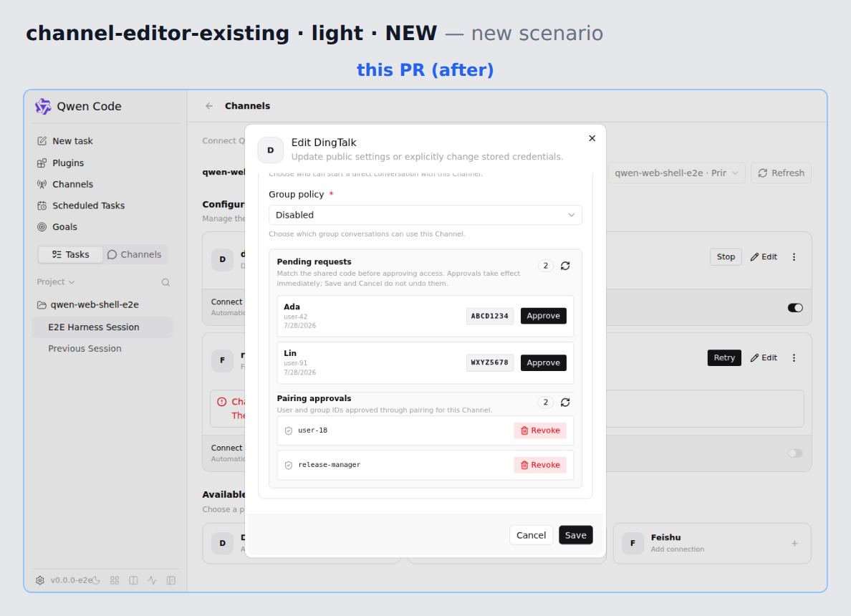Open more options for the DingTalk channel row
The height and width of the screenshot is (616, 851).
tap(794, 257)
